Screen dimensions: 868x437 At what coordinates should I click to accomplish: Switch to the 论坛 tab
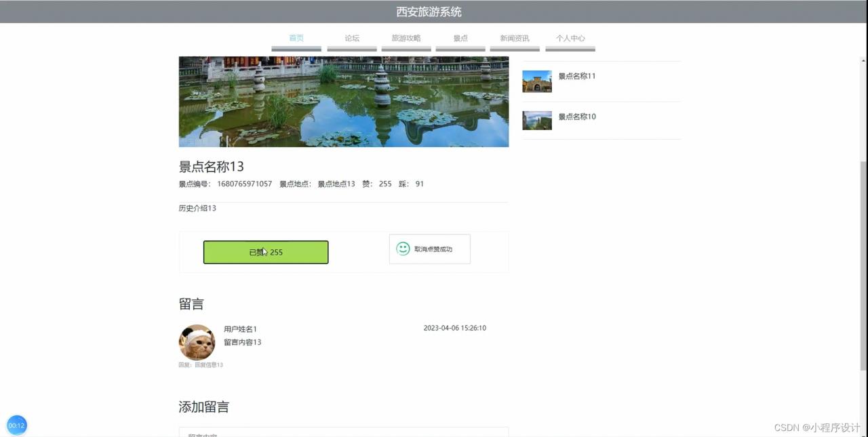[351, 38]
